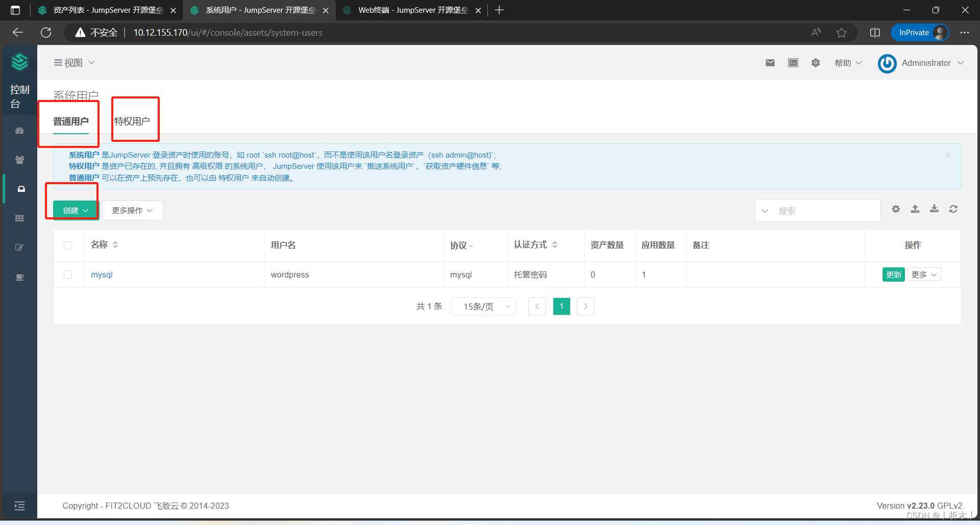980x525 pixels.
Task: Switch to 普通用户 tab
Action: pos(71,121)
